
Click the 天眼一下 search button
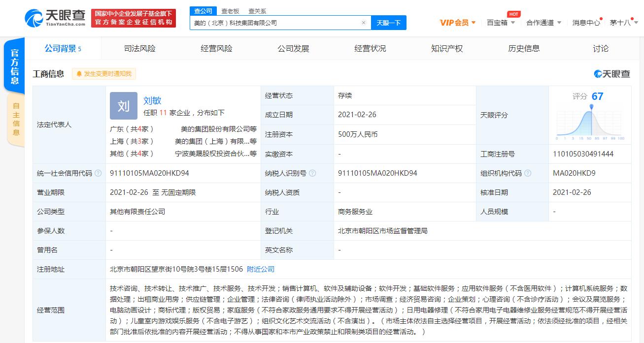coord(389,23)
